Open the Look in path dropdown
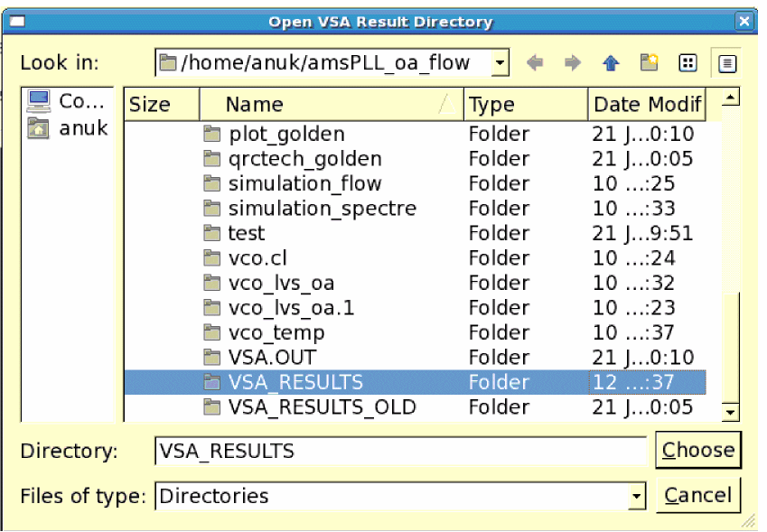Viewport: 767px width, 532px height. (x=500, y=63)
